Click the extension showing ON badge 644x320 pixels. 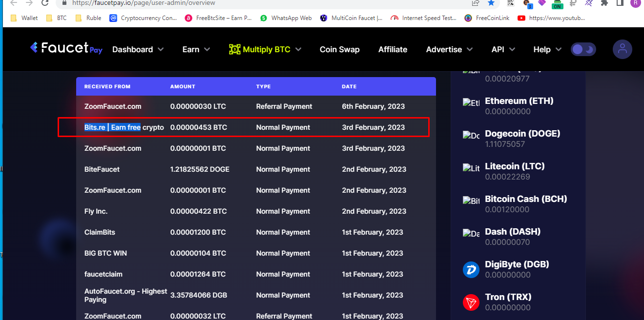(557, 4)
